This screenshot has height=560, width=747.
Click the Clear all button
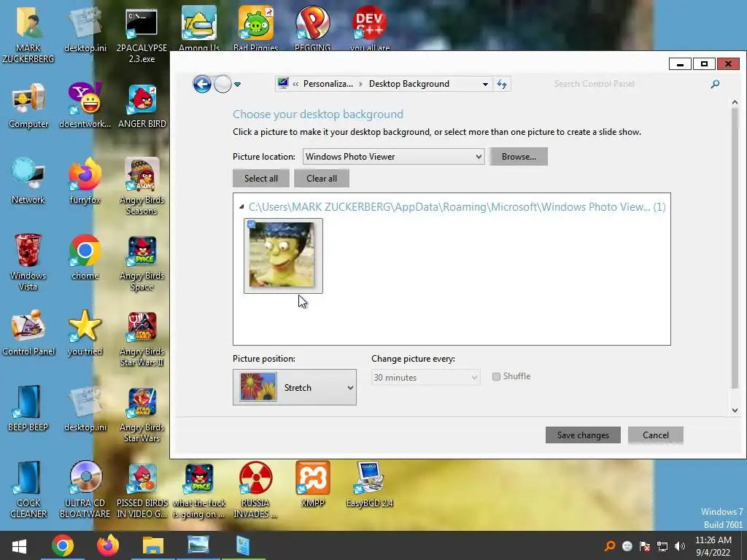tap(322, 179)
